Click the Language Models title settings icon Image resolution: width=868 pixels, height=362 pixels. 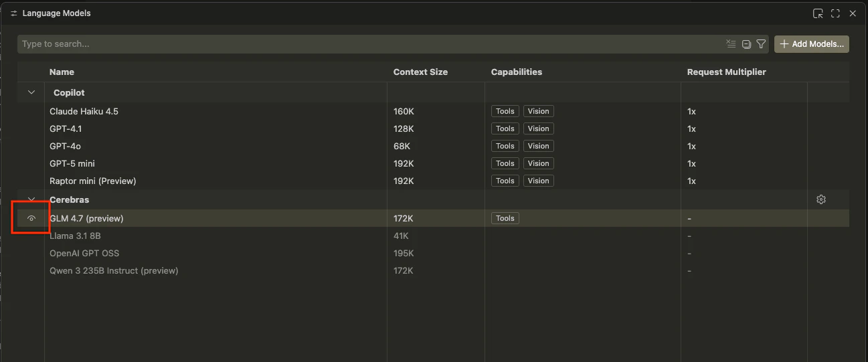click(13, 13)
